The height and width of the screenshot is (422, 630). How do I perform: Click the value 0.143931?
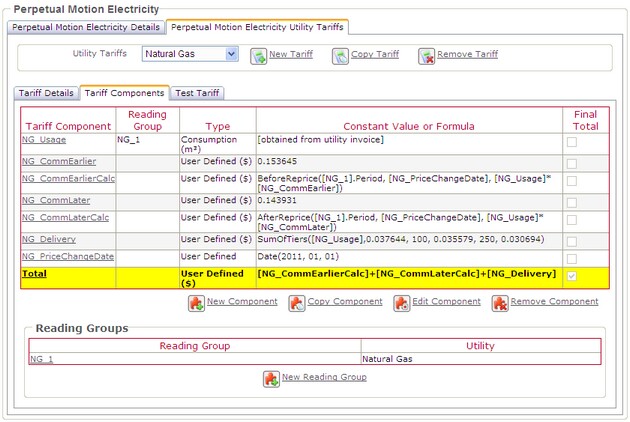tap(277, 200)
